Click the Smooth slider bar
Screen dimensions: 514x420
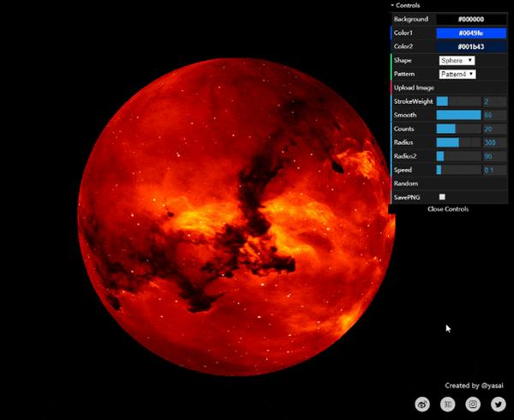pos(458,115)
